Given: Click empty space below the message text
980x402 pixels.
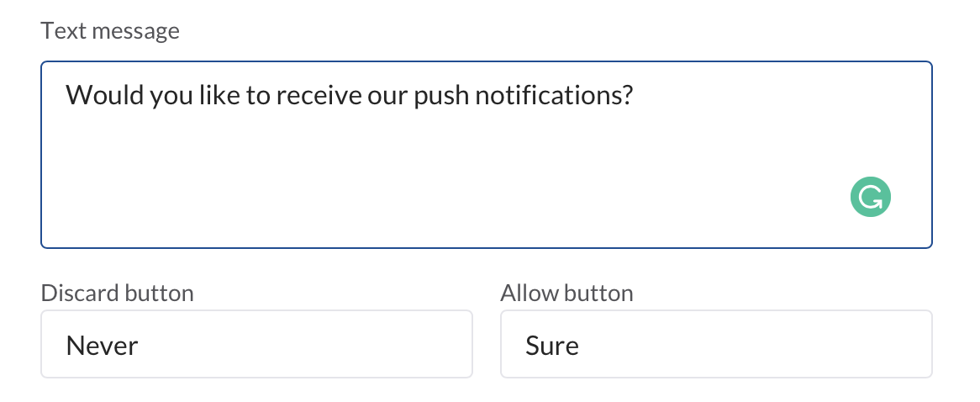Looking at the screenshot, I should click(x=420, y=185).
